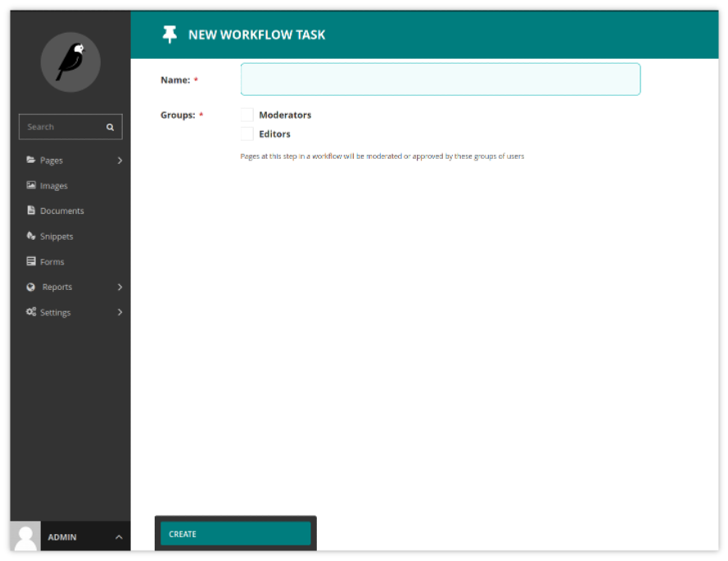Click the admin user avatar

point(25,536)
